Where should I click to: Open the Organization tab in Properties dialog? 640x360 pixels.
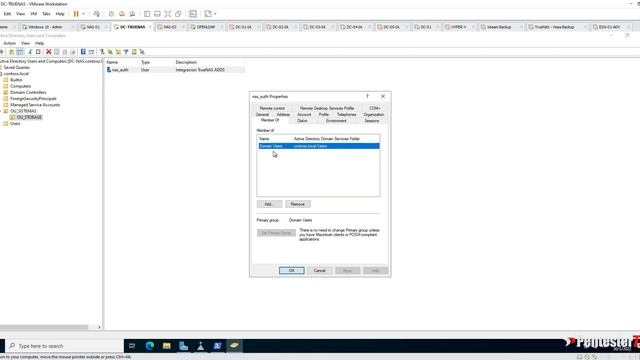(373, 115)
